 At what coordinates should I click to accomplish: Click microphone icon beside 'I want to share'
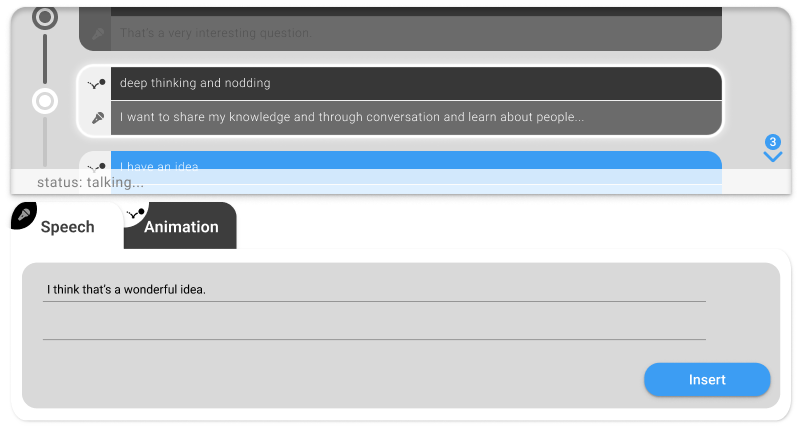coord(98,118)
